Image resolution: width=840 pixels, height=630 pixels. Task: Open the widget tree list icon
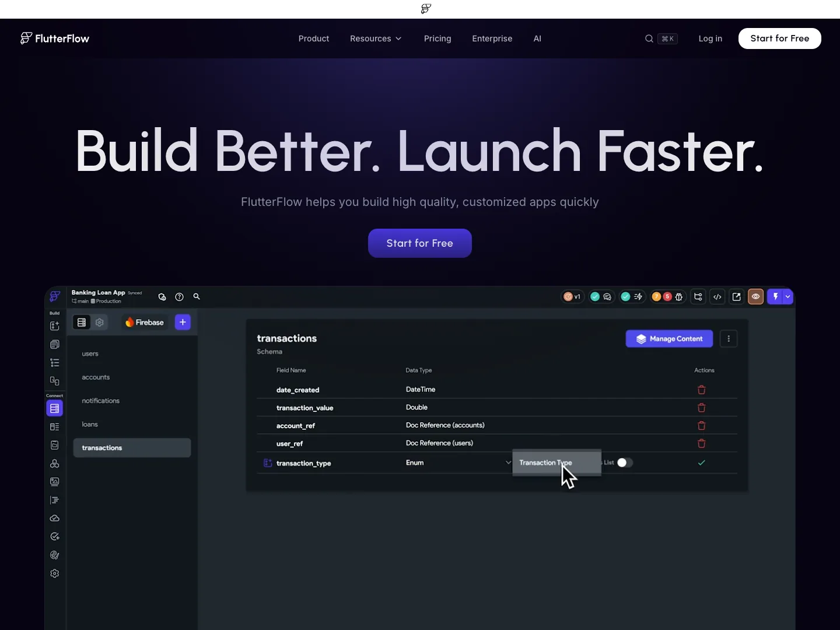(55, 363)
